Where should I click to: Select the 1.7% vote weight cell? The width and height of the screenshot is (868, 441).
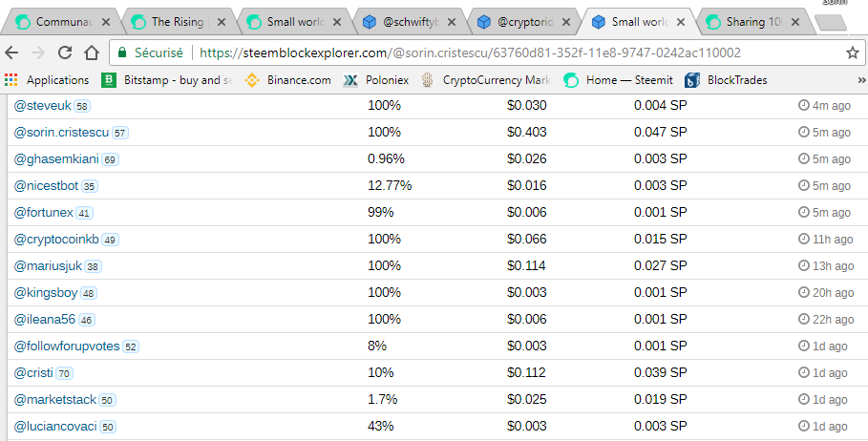click(383, 400)
